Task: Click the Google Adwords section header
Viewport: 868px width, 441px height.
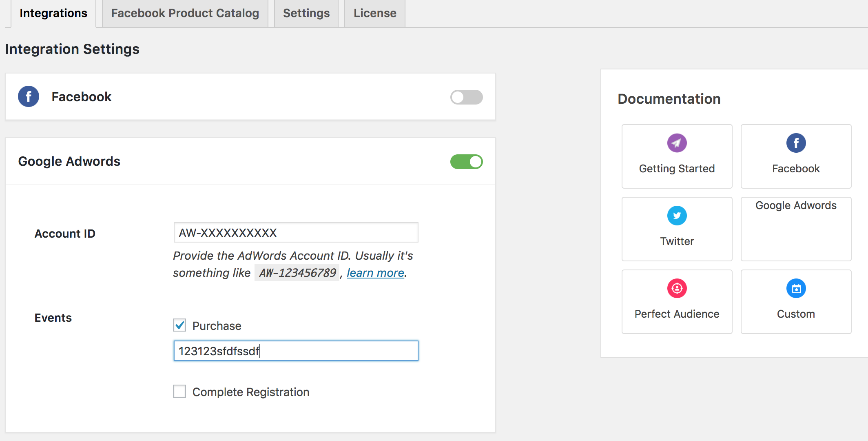Action: tap(250, 161)
